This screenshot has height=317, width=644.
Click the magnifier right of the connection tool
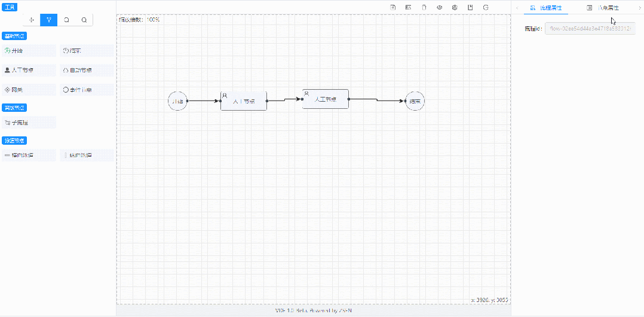pos(66,20)
